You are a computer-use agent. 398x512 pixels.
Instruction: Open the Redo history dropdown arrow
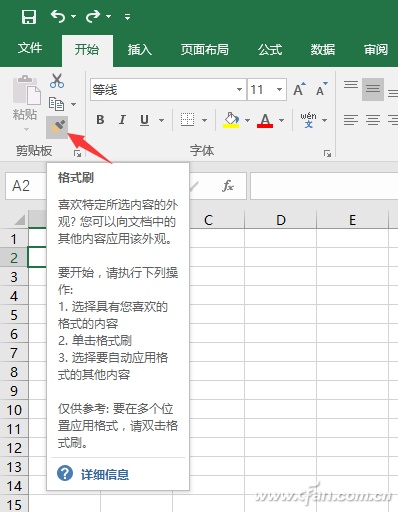[109, 16]
